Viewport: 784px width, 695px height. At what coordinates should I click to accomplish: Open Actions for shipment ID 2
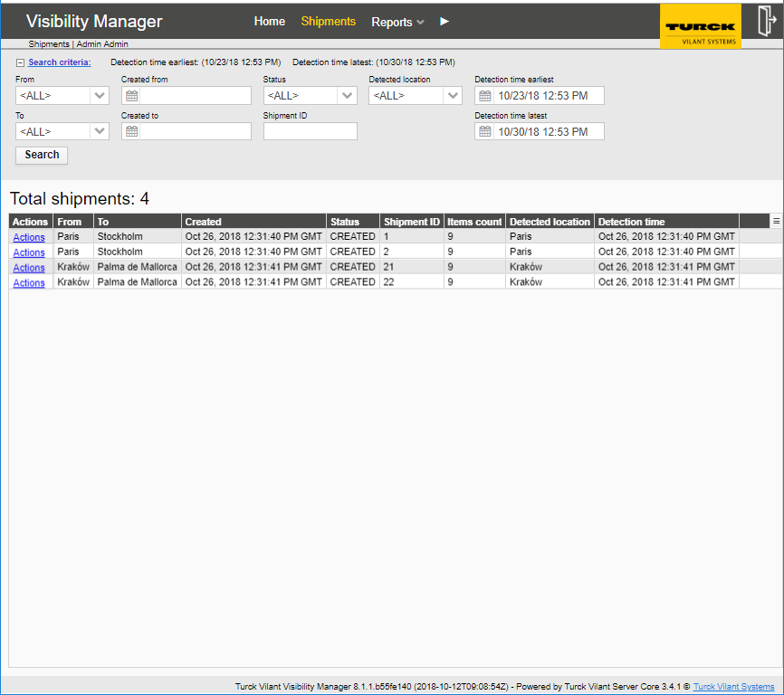(29, 252)
